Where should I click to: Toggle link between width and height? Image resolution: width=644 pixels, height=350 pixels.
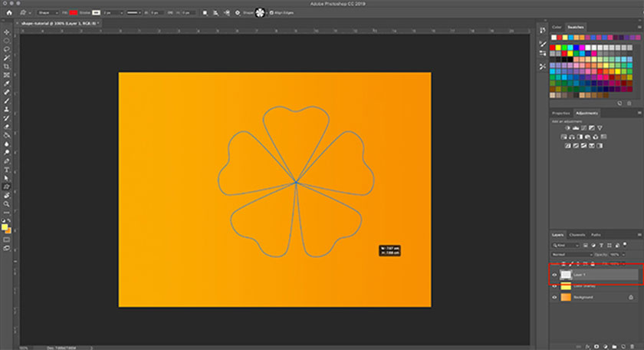coord(170,13)
